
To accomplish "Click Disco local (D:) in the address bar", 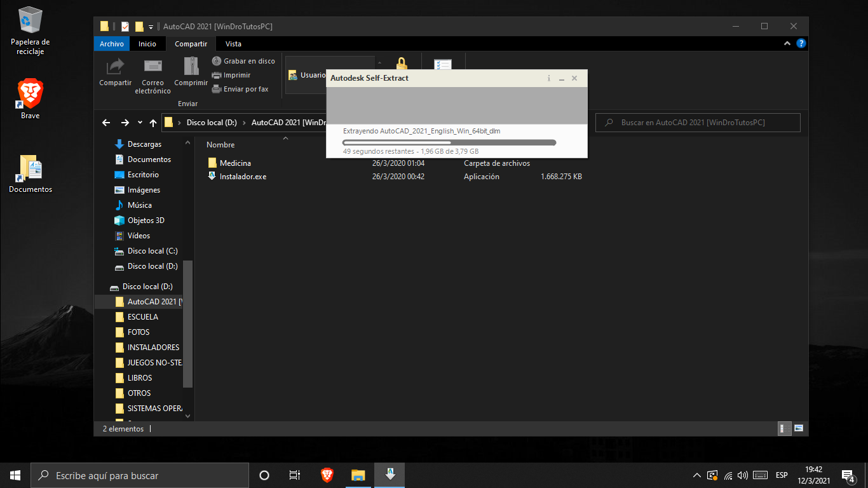I will [x=212, y=123].
